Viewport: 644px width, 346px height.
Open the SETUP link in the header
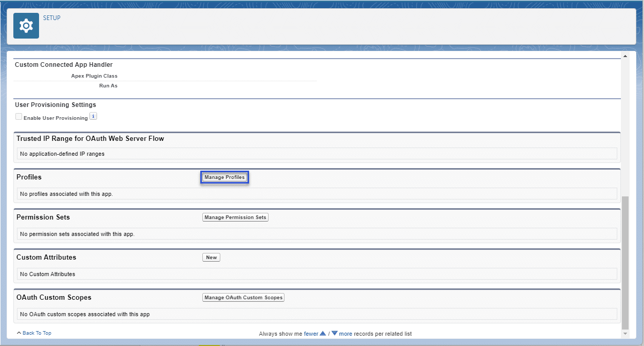[x=51, y=17]
